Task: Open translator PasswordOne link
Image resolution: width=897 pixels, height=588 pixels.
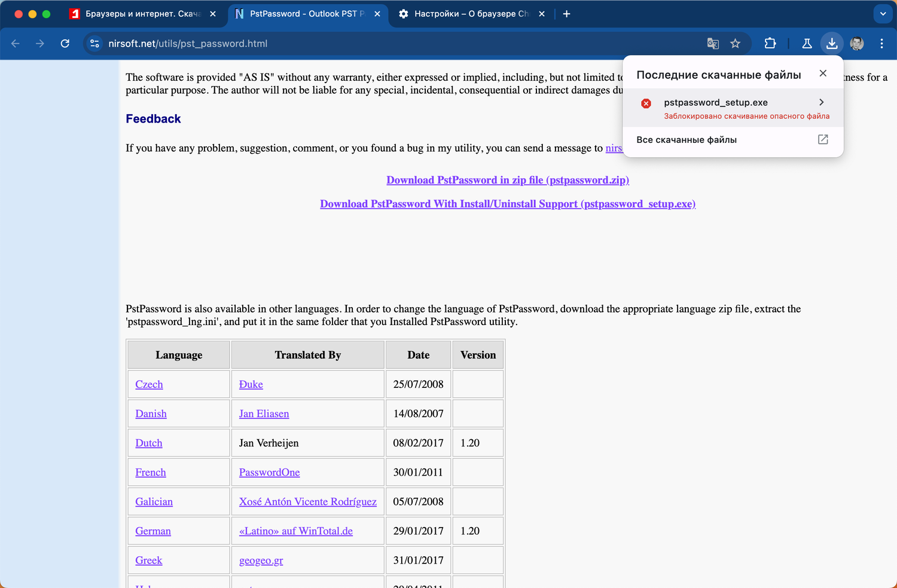Action: 270,472
